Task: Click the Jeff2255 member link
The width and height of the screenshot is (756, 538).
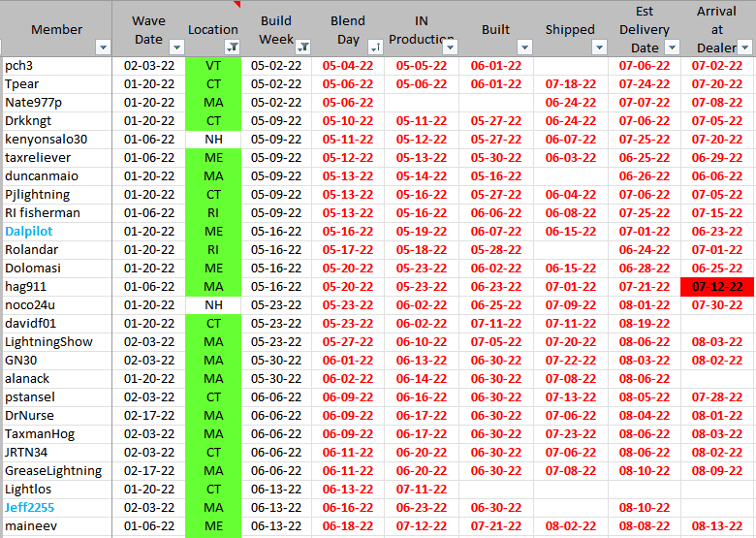Action: click(x=29, y=507)
